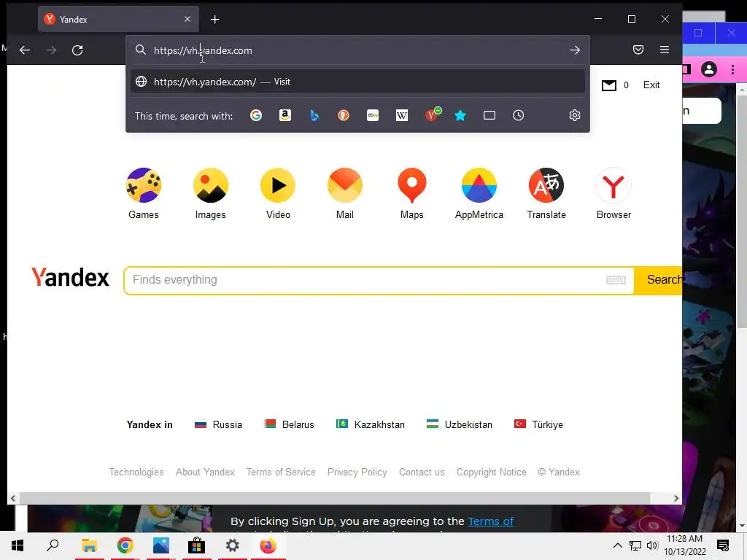Open Yandex Maps service
The width and height of the screenshot is (747, 560).
(x=412, y=194)
